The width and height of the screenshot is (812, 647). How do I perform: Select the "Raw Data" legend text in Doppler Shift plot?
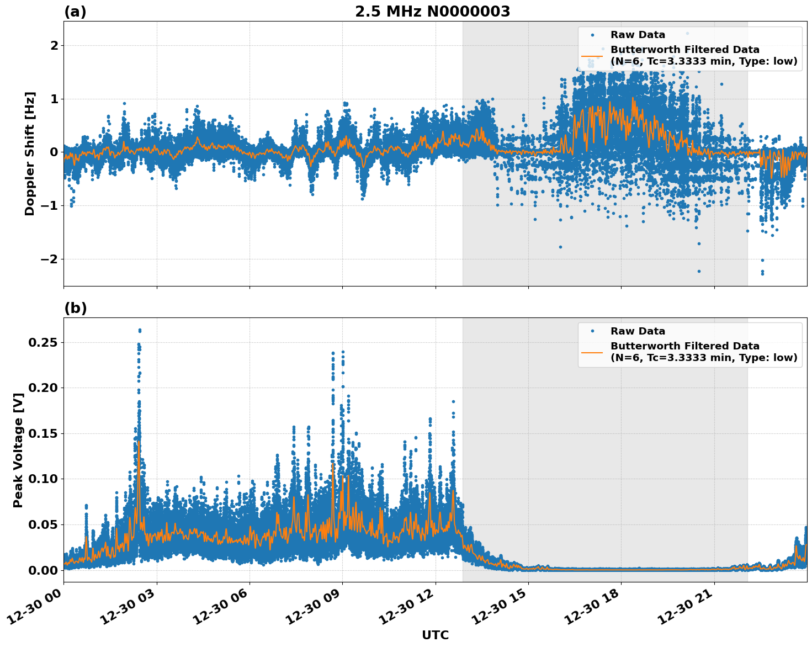coord(638,35)
